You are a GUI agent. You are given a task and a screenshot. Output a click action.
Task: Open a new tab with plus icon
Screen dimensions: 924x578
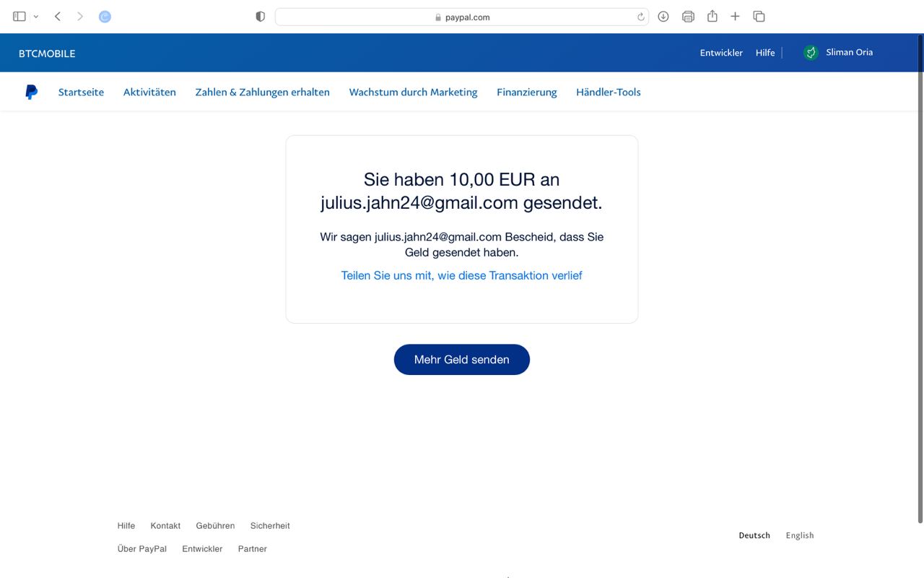pyautogui.click(x=735, y=17)
